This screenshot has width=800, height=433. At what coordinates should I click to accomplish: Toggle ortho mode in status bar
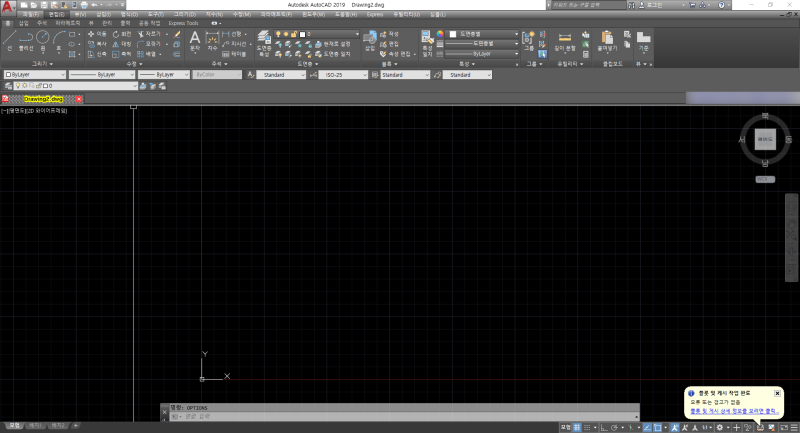605,427
